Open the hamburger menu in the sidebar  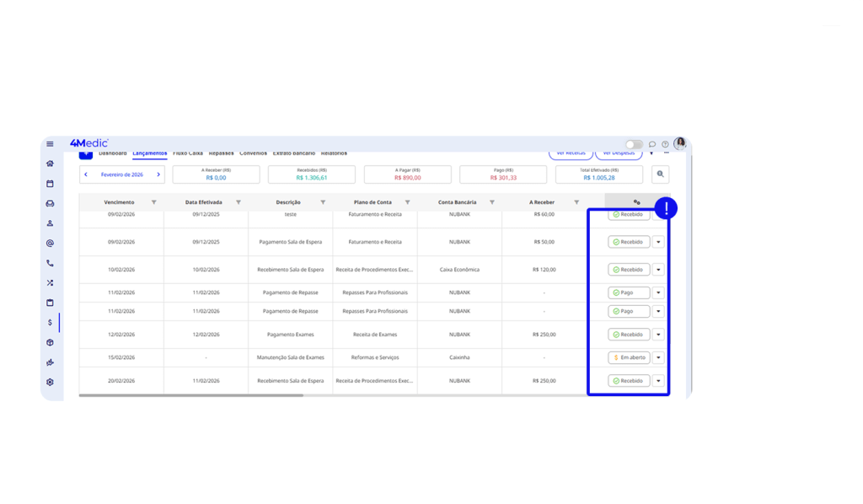coord(50,144)
